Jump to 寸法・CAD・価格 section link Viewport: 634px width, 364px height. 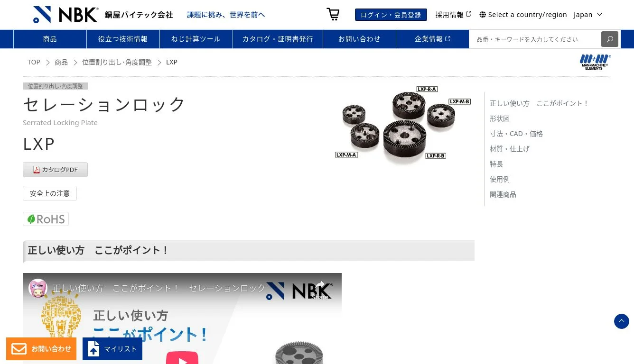tap(516, 134)
